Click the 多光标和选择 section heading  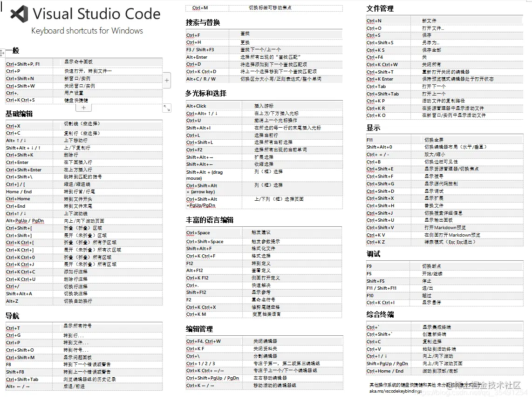pos(206,93)
